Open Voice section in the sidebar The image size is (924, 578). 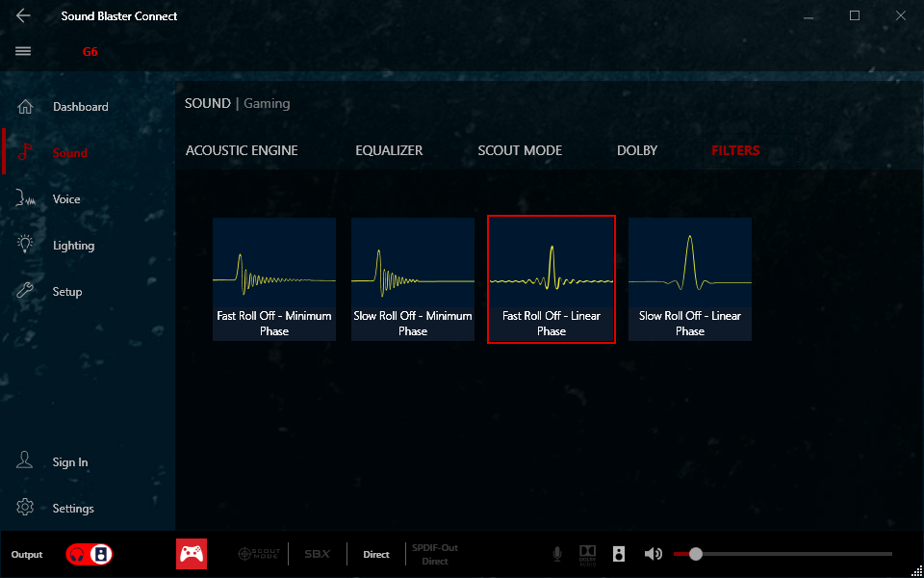pos(66,199)
